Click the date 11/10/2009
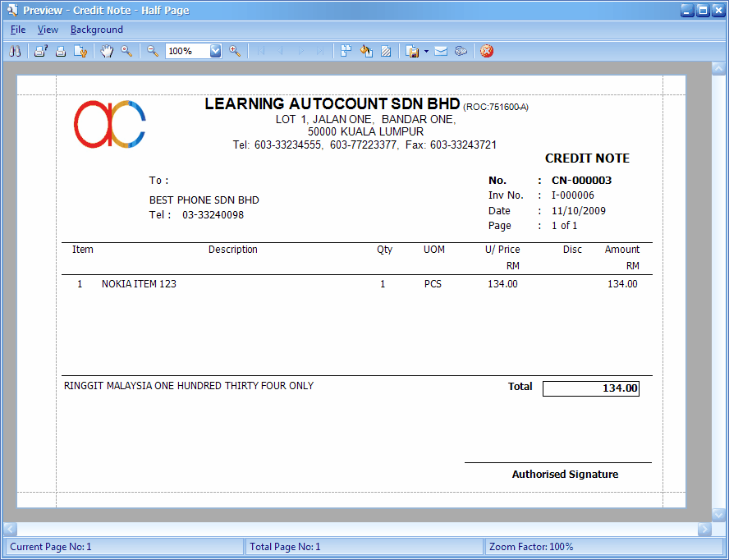 click(579, 211)
